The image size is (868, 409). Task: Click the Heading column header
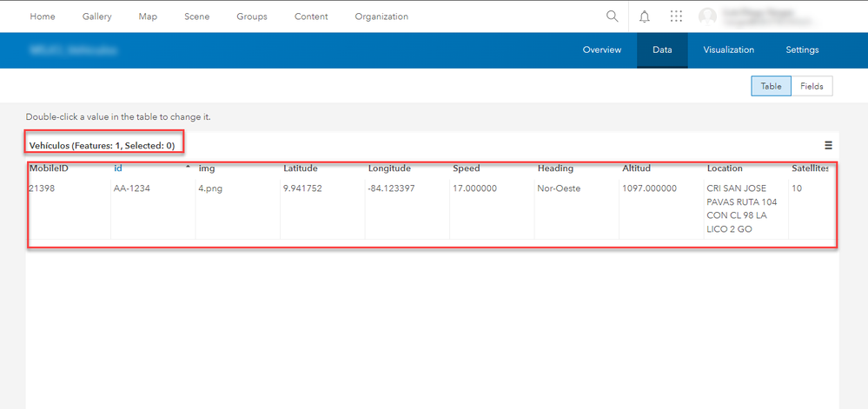click(x=555, y=168)
